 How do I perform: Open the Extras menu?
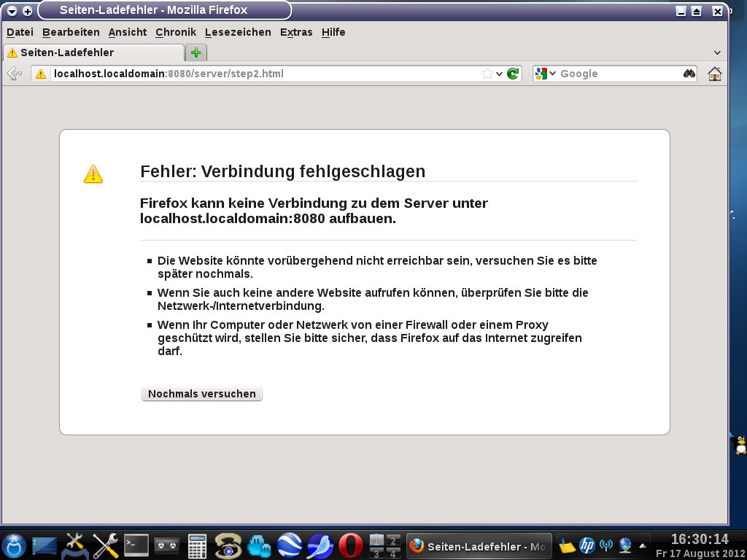(x=296, y=32)
